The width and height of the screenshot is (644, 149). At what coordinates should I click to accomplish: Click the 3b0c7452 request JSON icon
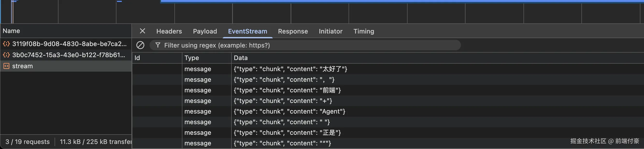[x=6, y=55]
